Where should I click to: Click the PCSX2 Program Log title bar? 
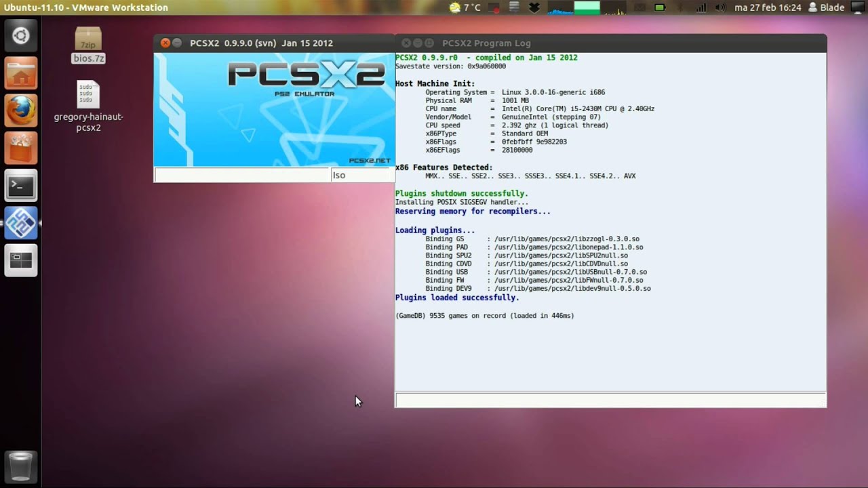610,43
